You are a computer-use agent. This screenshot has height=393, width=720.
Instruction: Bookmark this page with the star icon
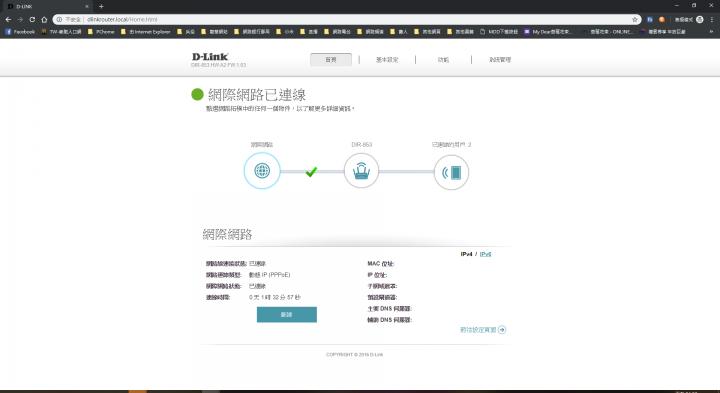click(635, 19)
